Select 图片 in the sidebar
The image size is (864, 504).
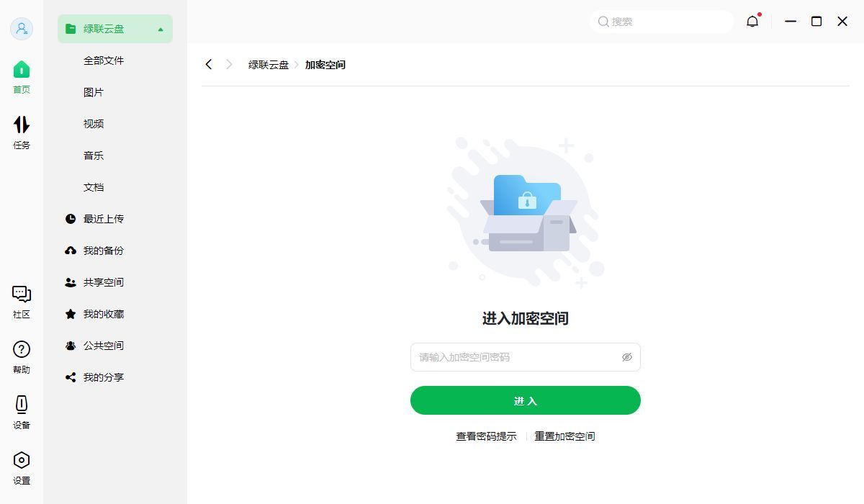click(94, 92)
